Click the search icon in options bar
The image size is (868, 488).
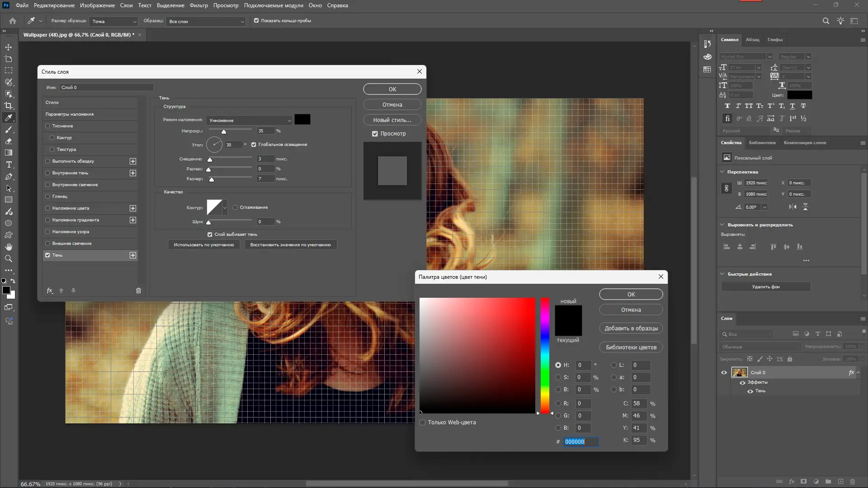[826, 21]
